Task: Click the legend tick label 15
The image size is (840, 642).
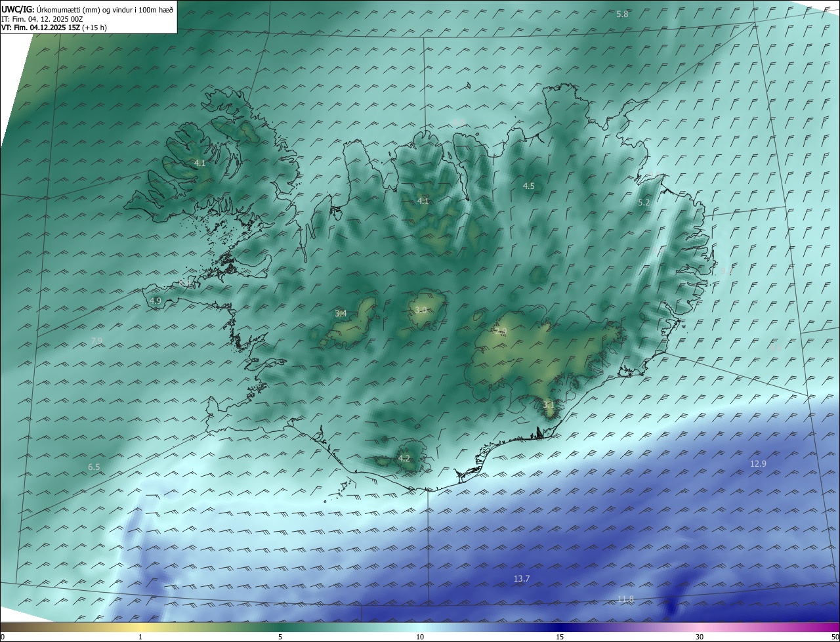Action: pos(560,637)
